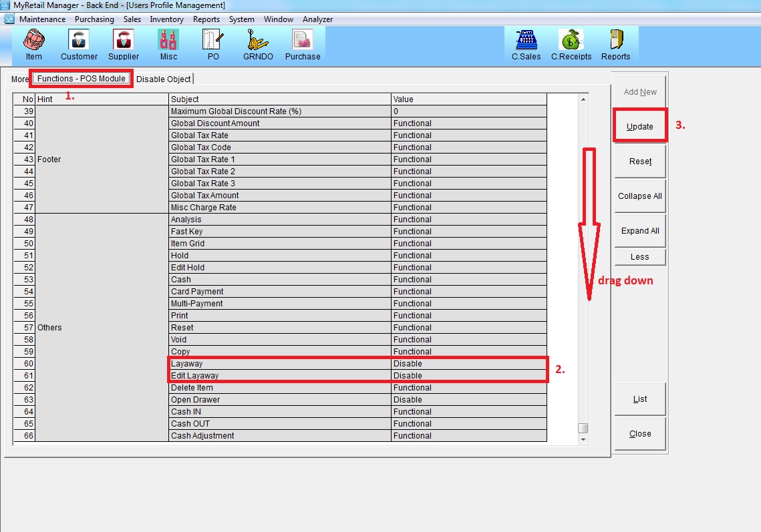Open the GRNDO forklift icon
Viewport: 761px width, 532px height.
257,45
